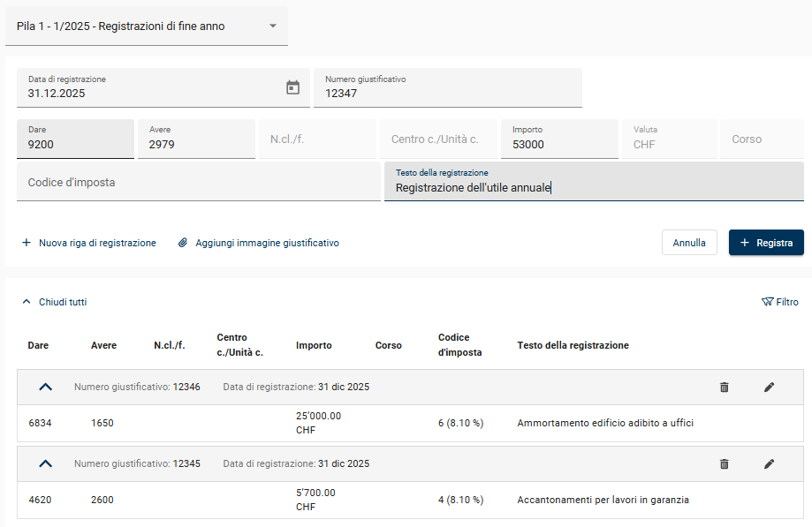Image resolution: width=812 pixels, height=527 pixels.
Task: Click Aggiungi immagine giustificativo paperclip link
Action: pos(258,243)
